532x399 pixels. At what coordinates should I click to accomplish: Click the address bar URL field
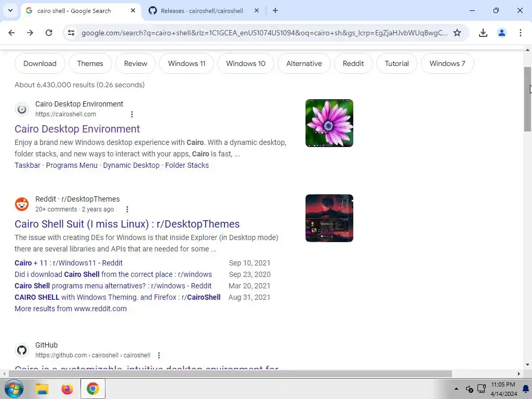pyautogui.click(x=264, y=33)
